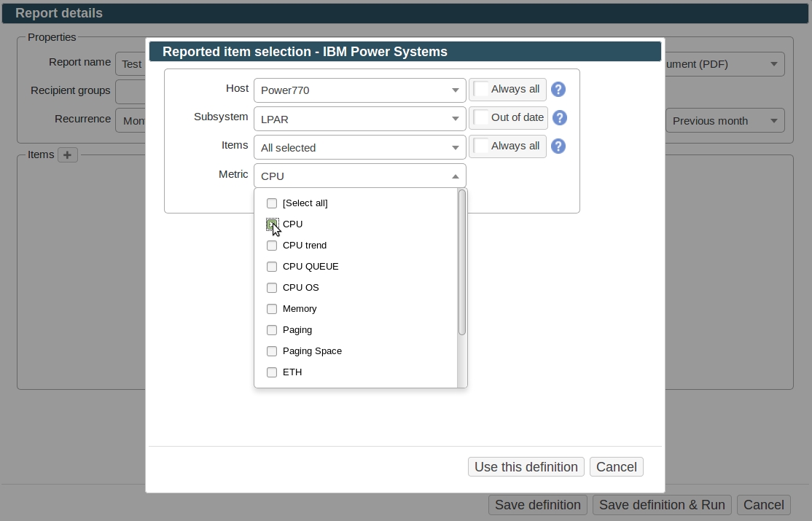Screen dimensions: 812x521
Task: Enable the Out of date checkbox
Action: tap(481, 117)
